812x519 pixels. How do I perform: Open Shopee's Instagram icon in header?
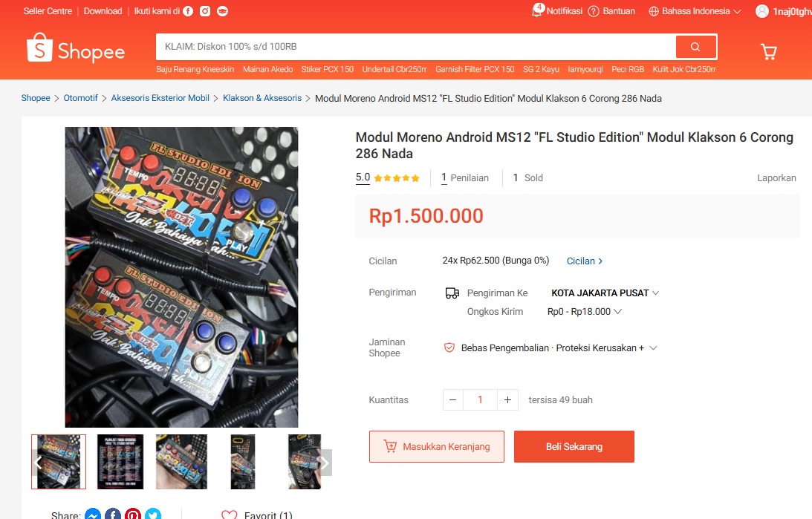205,11
